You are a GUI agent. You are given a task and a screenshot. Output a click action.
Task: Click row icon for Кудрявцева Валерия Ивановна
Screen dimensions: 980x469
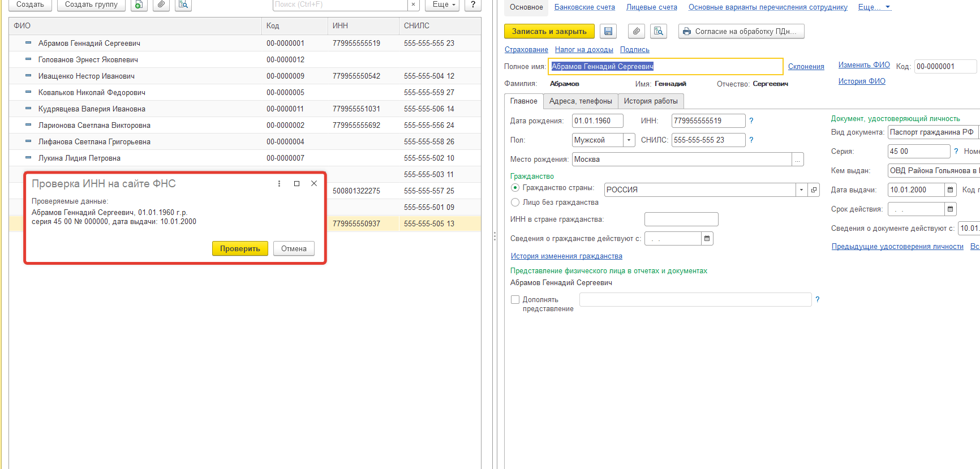pos(28,108)
